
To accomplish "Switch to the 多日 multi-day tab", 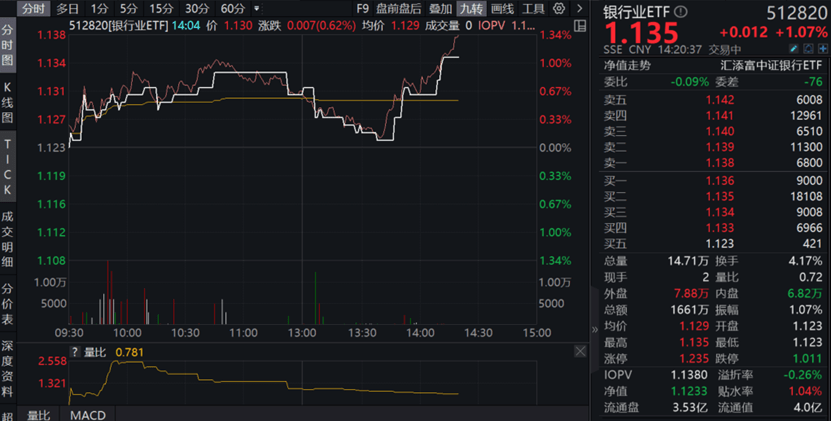I will coord(68,9).
